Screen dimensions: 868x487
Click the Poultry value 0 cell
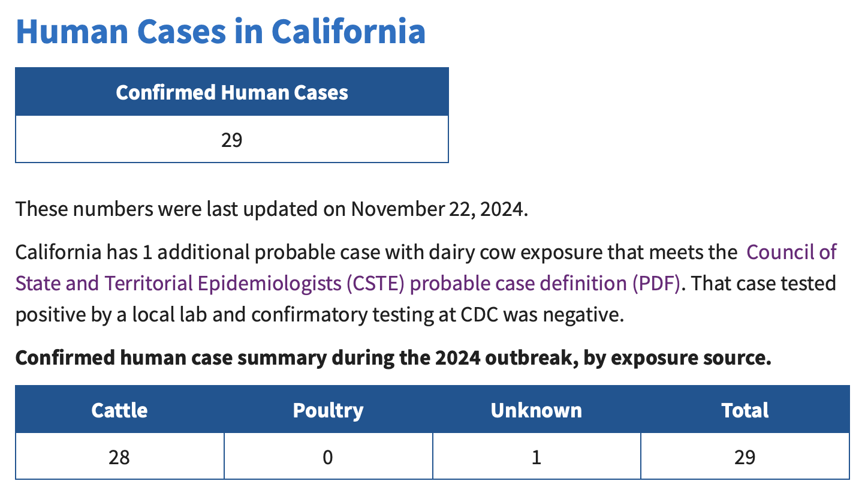click(328, 457)
